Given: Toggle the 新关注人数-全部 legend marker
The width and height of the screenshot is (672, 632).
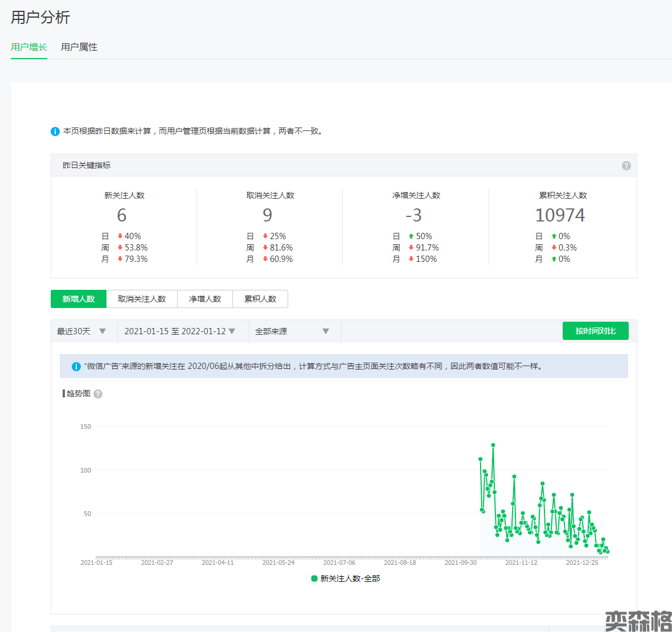Looking at the screenshot, I should (314, 578).
